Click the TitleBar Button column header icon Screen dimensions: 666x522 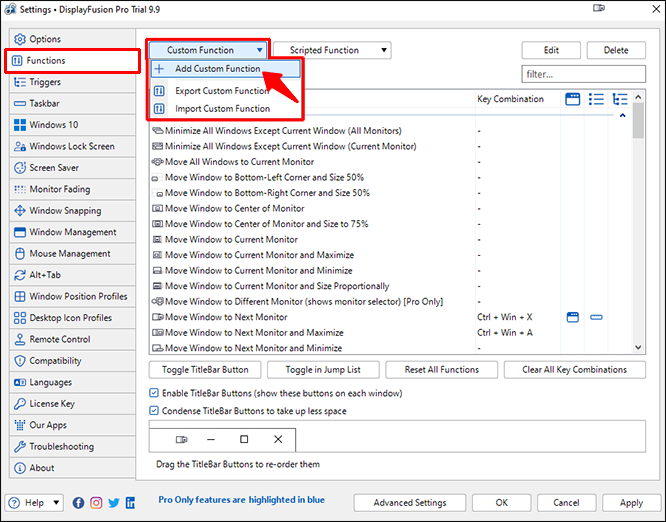[x=573, y=99]
